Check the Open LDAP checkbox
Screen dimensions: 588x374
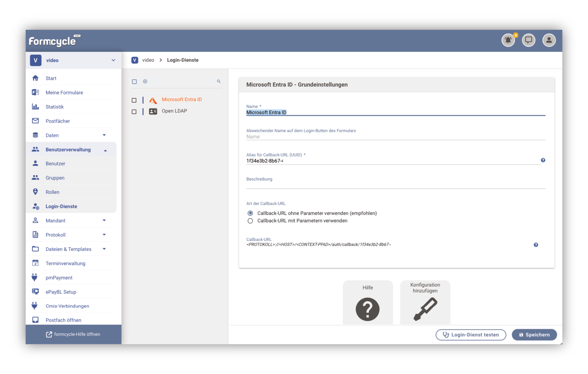(x=134, y=112)
